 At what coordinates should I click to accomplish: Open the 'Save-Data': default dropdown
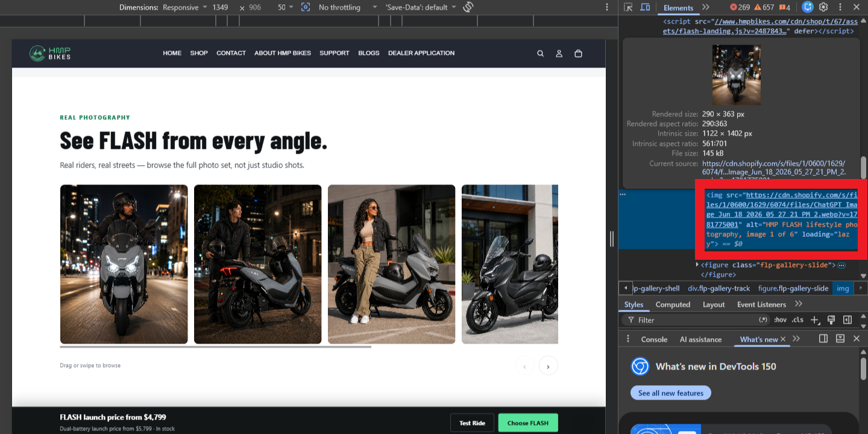coord(421,7)
